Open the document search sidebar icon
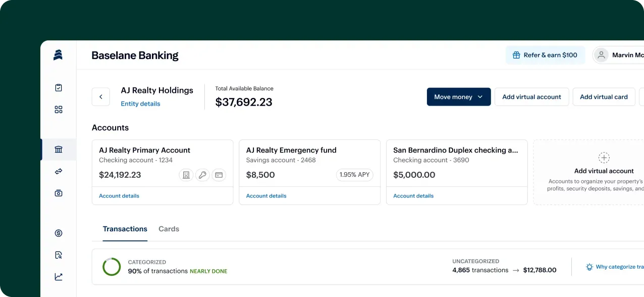Screen dimensions: 644x297 click(x=59, y=255)
